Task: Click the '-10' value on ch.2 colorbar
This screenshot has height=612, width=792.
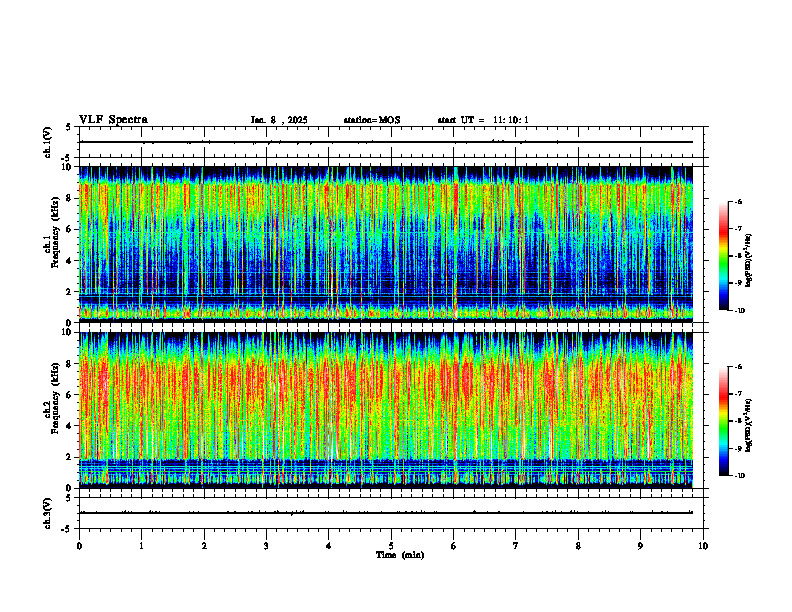Action: (739, 476)
